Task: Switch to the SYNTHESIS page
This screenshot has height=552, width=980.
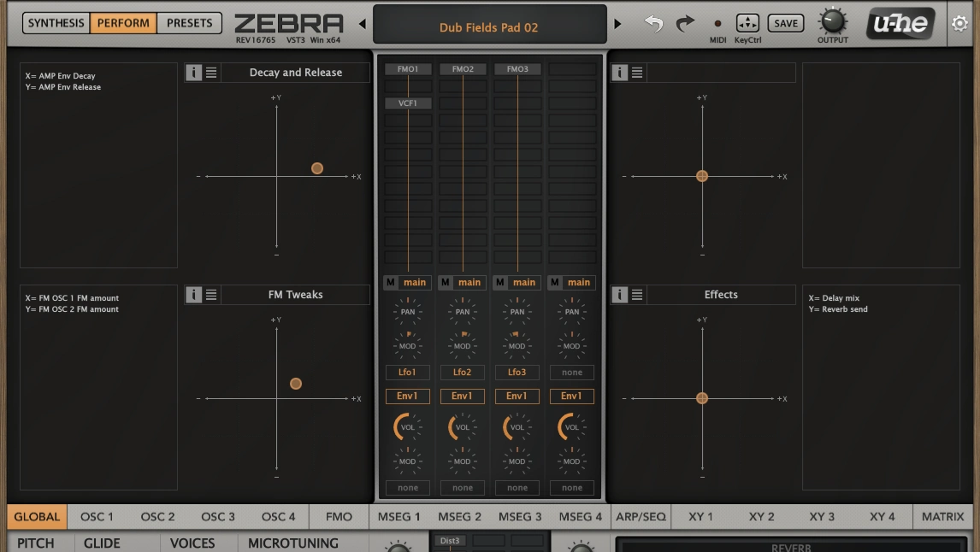Action: (56, 23)
